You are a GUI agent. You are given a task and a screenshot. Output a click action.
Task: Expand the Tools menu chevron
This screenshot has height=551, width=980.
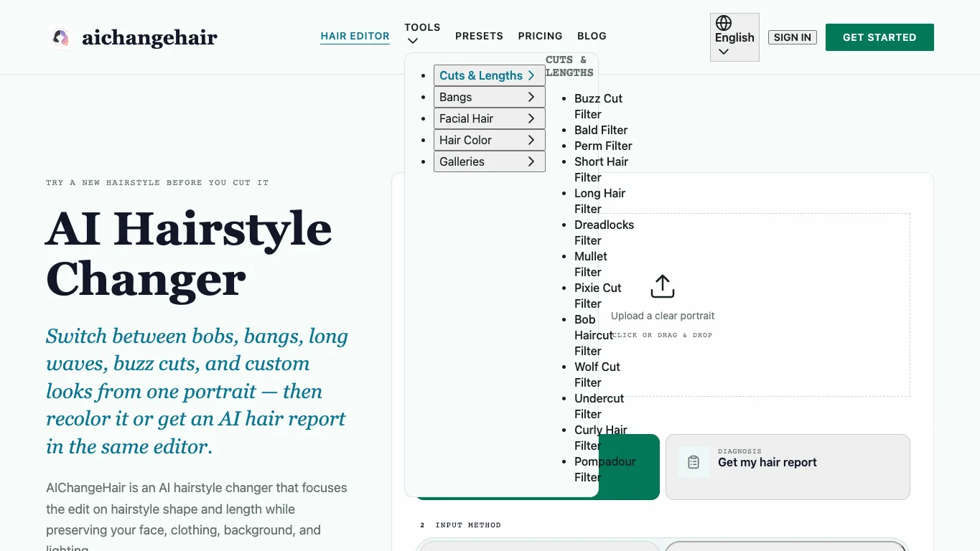pyautogui.click(x=412, y=41)
